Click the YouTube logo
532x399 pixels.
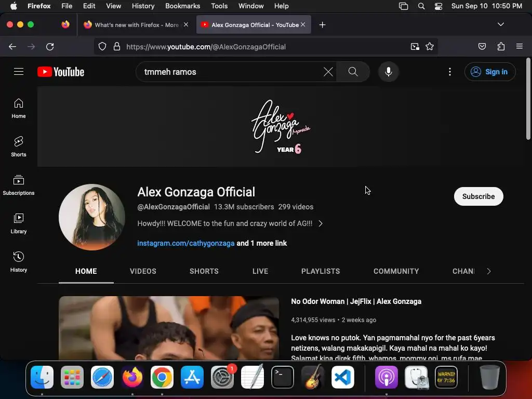coord(61,72)
